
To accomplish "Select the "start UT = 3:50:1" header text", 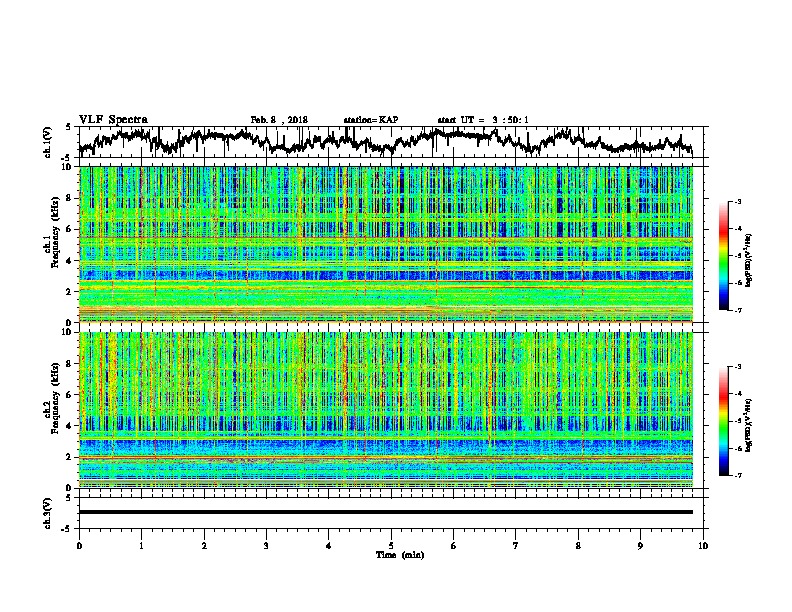I will pyautogui.click(x=483, y=120).
